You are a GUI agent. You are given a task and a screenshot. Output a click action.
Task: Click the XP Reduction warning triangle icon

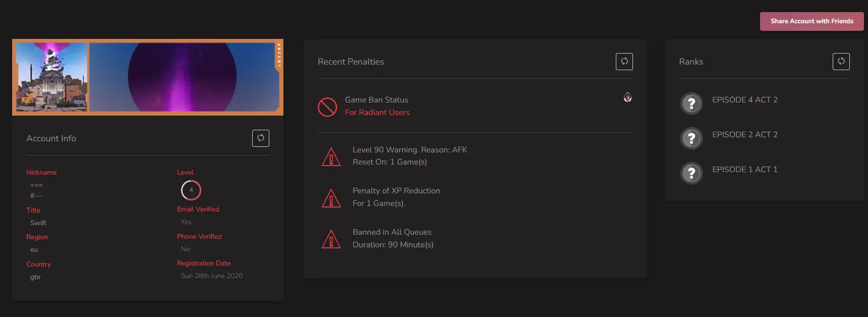coord(331,198)
